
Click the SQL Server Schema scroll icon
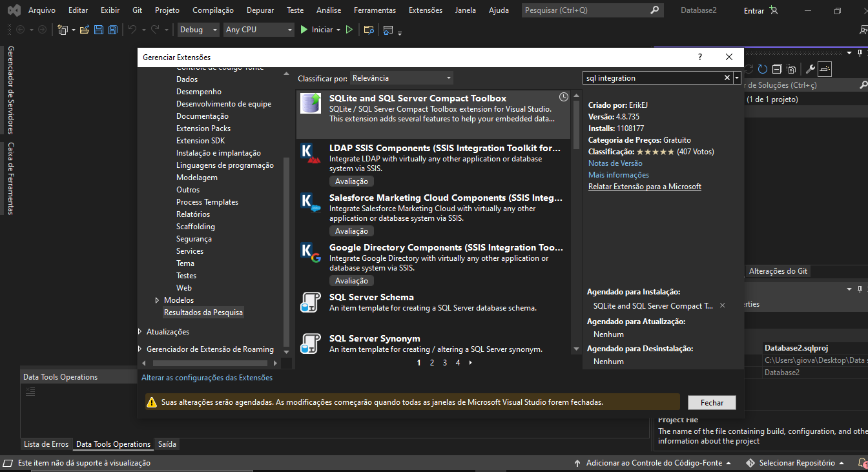tap(311, 302)
